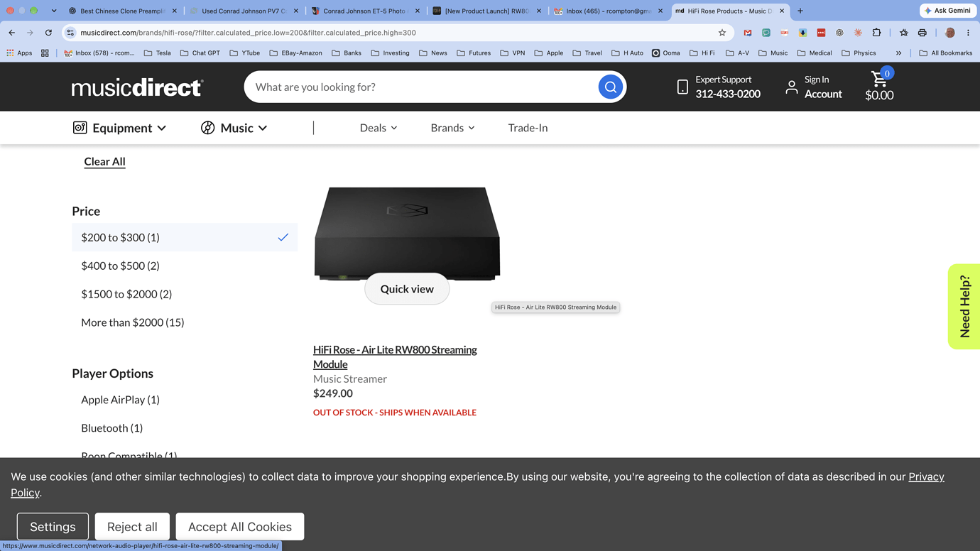Switch to the Inbox (465) Gmail tab
Viewport: 980px width, 551px height.
tap(609, 11)
